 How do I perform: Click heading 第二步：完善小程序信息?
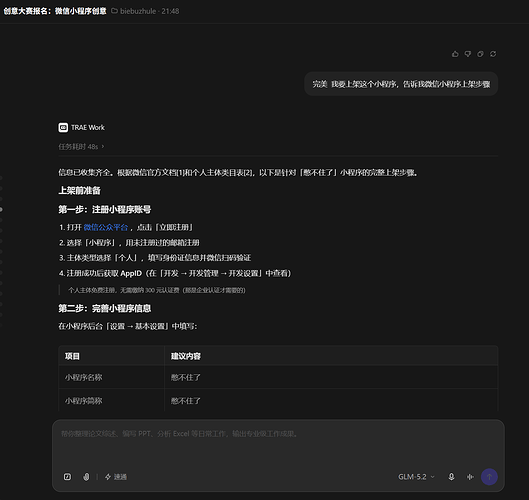105,308
